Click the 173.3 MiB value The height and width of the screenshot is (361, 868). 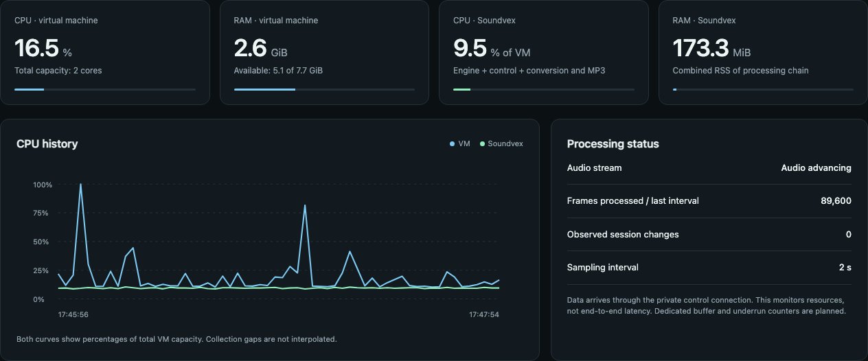(x=712, y=48)
